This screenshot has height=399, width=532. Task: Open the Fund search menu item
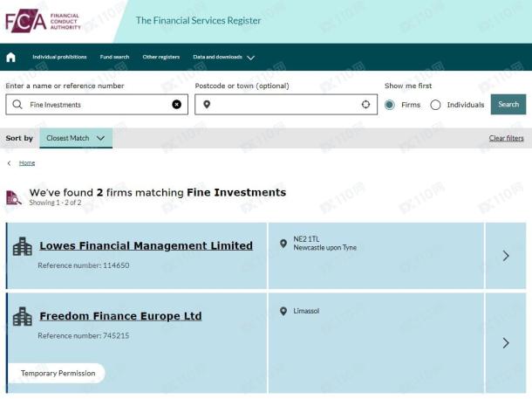click(114, 57)
